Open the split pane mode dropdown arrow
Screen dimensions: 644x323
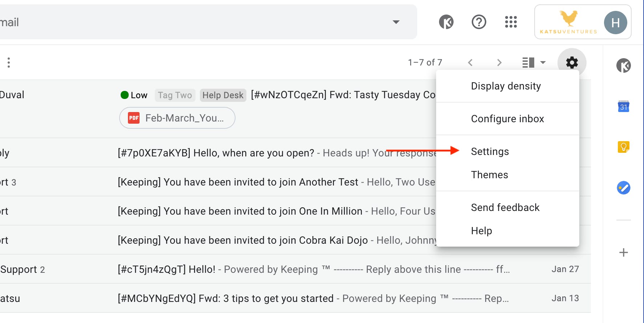[543, 63]
